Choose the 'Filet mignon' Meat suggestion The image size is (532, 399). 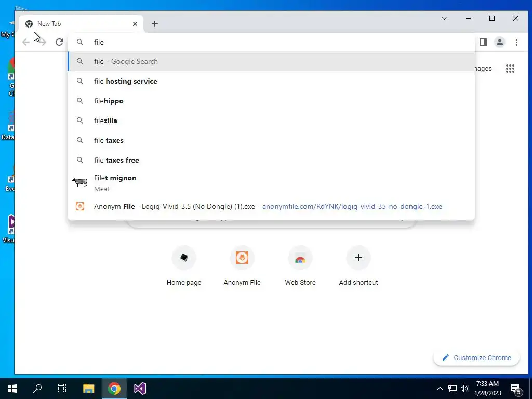click(271, 183)
